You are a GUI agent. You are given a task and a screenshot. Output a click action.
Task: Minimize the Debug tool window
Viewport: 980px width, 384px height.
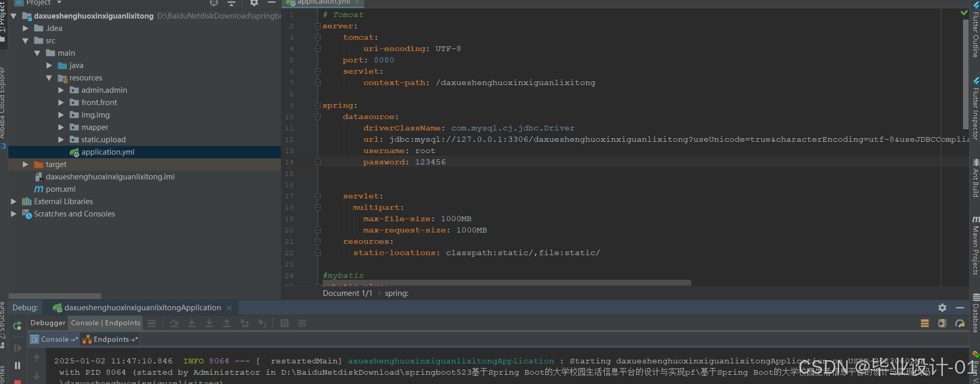[959, 308]
